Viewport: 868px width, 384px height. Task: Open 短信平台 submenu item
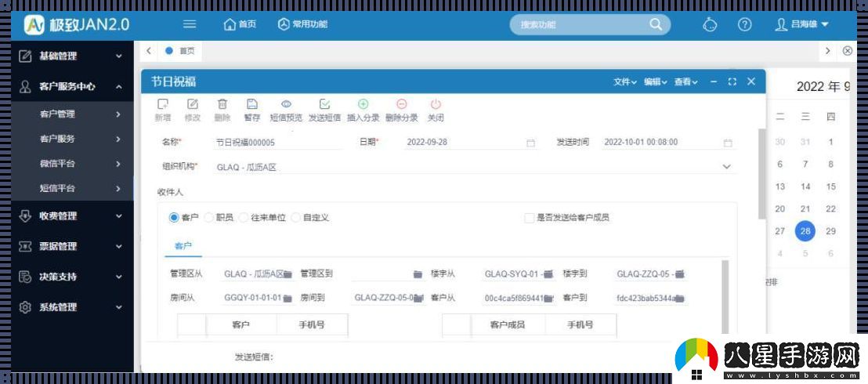72,188
